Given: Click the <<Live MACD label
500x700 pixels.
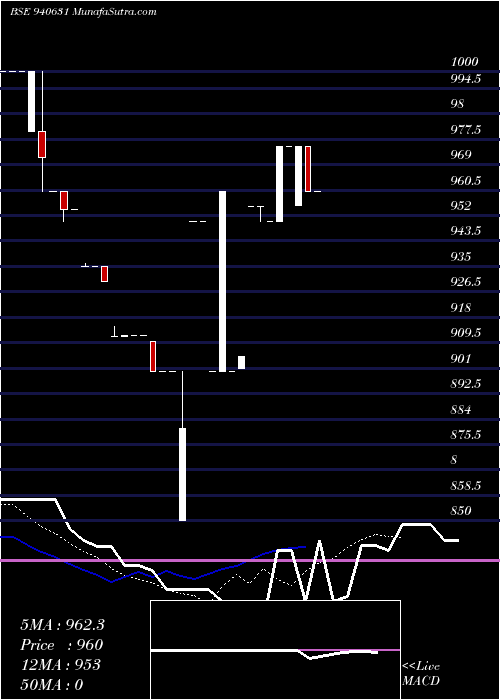Looking at the screenshot, I should click(421, 674).
